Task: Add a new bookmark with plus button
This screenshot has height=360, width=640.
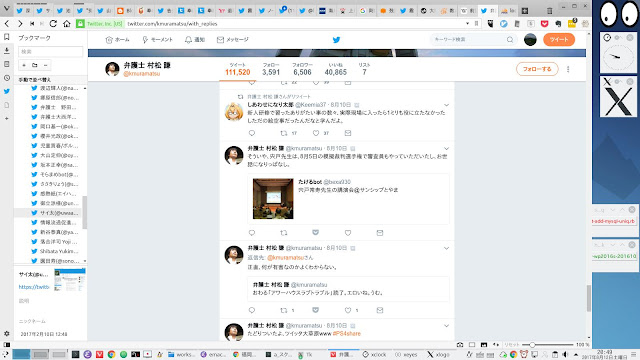Action: coord(24,65)
